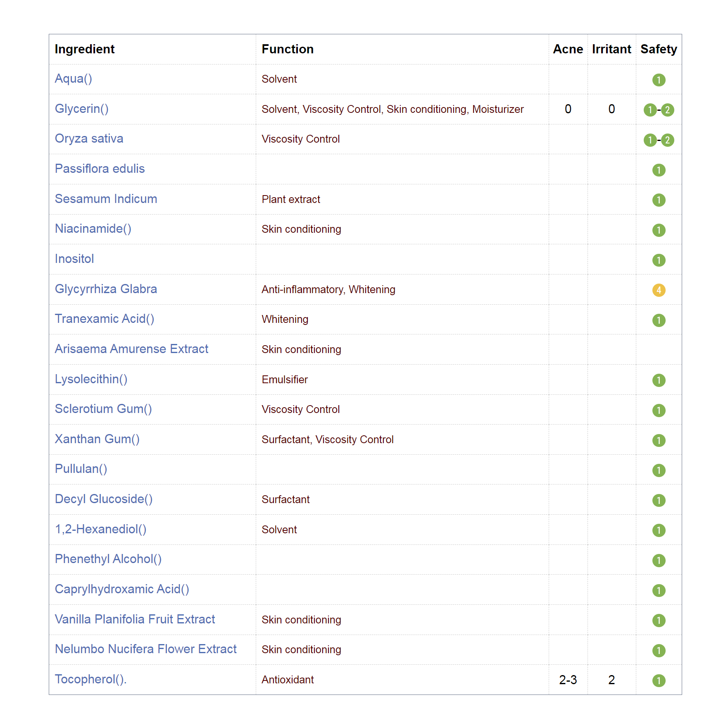Click the 1-2 safety badge for Glycerin()
The width and height of the screenshot is (728, 728).
[x=659, y=110]
